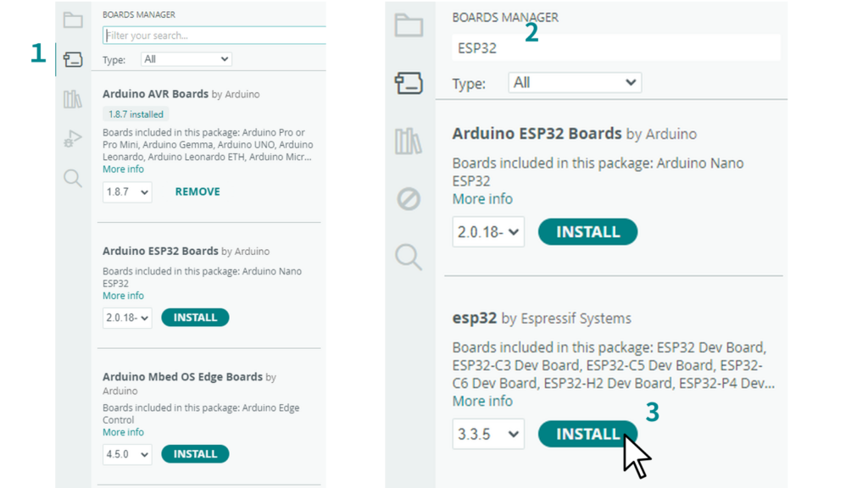Open the Library Manager in the right-hand sidebar
This screenshot has height=488, width=868.
coord(409,141)
